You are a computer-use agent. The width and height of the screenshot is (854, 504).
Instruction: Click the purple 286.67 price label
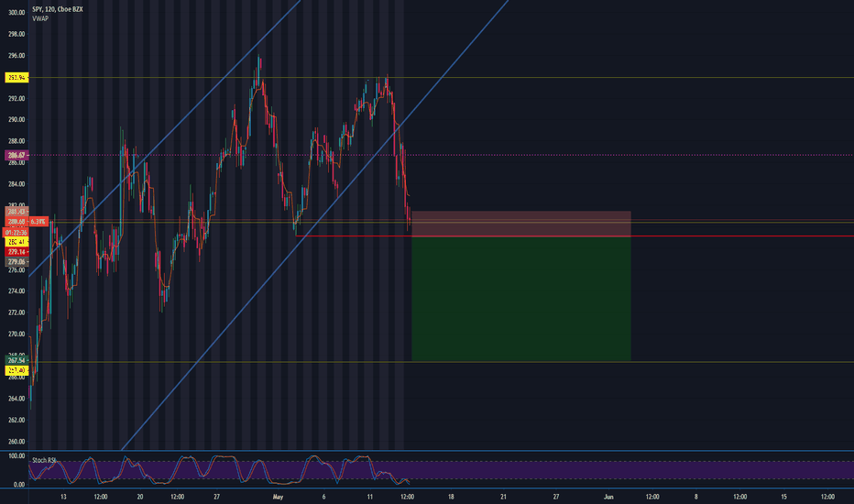(x=16, y=156)
